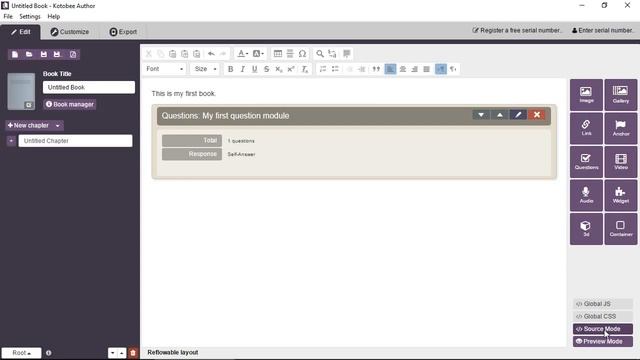Insert a Gallery element
This screenshot has width=640, height=360.
tap(620, 95)
